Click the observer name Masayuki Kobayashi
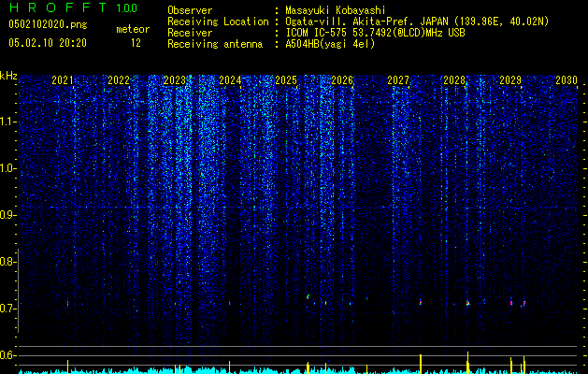The width and height of the screenshot is (588, 374). [335, 10]
